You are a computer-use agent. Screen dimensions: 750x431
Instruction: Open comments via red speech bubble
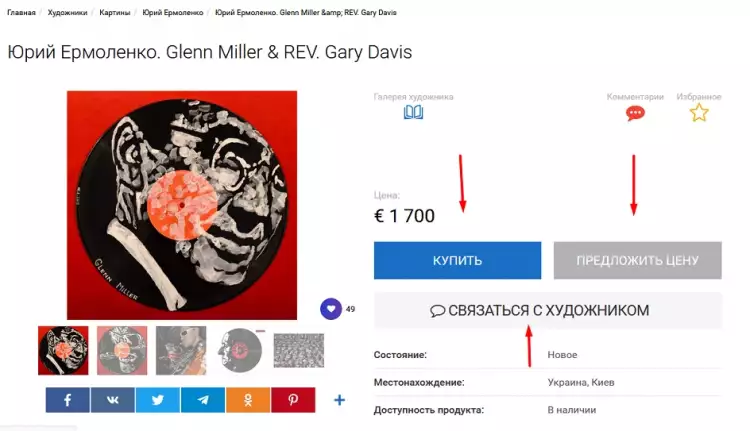635,113
